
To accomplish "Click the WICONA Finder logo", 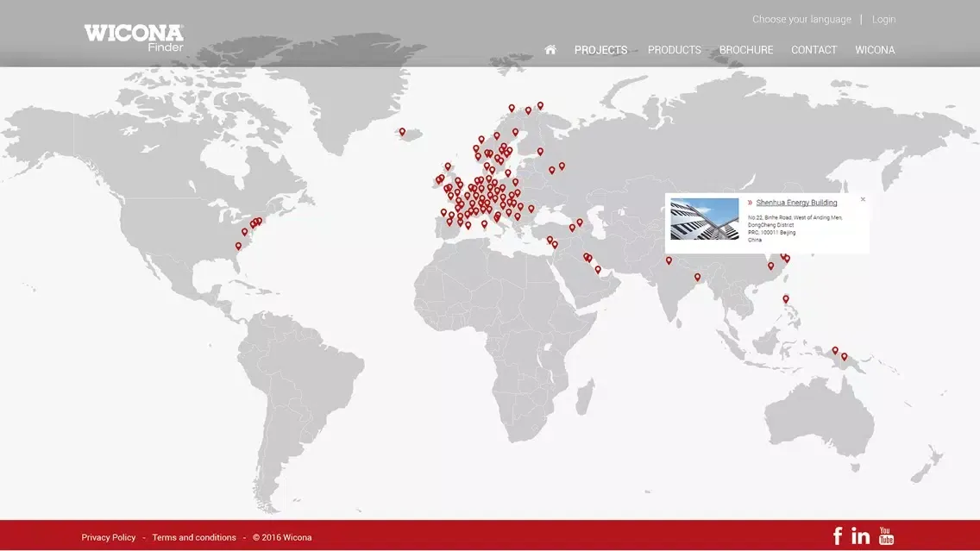I will point(134,37).
